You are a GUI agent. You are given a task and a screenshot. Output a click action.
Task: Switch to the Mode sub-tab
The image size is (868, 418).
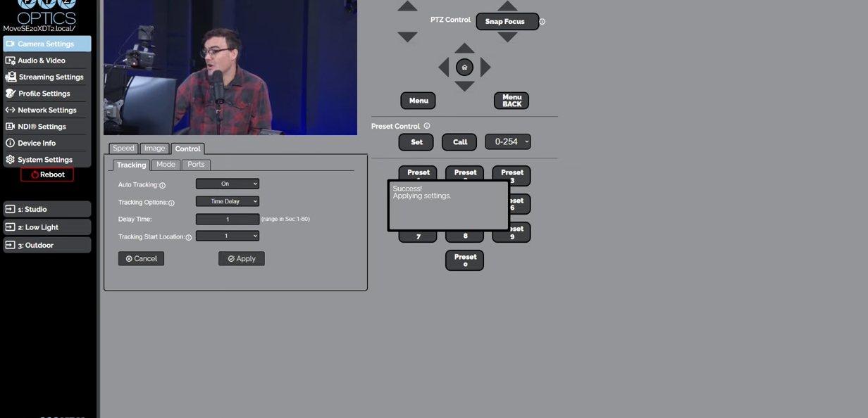pos(166,165)
